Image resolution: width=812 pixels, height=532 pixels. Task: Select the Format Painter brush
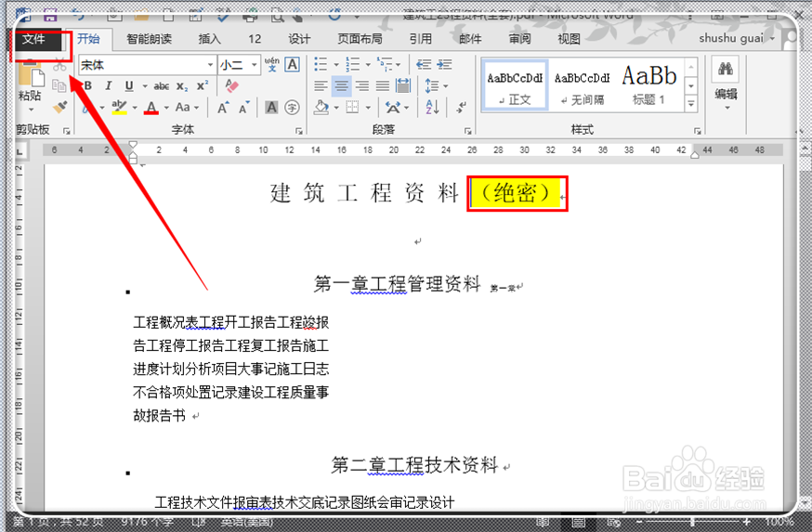click(60, 107)
